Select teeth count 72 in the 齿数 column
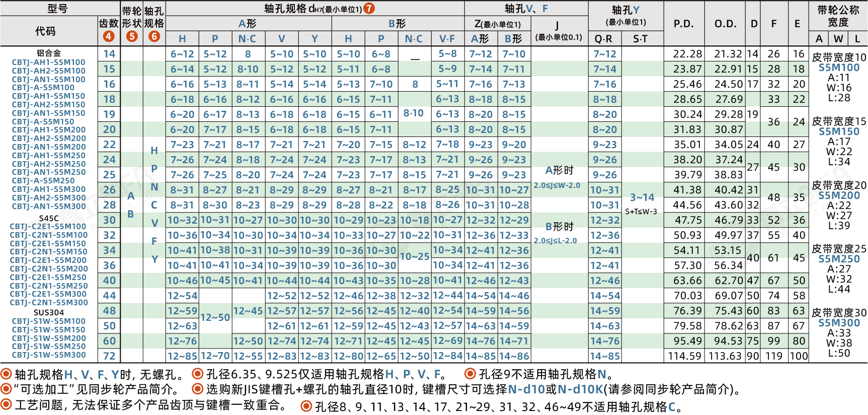This screenshot has width=868, height=415. pyautogui.click(x=109, y=356)
